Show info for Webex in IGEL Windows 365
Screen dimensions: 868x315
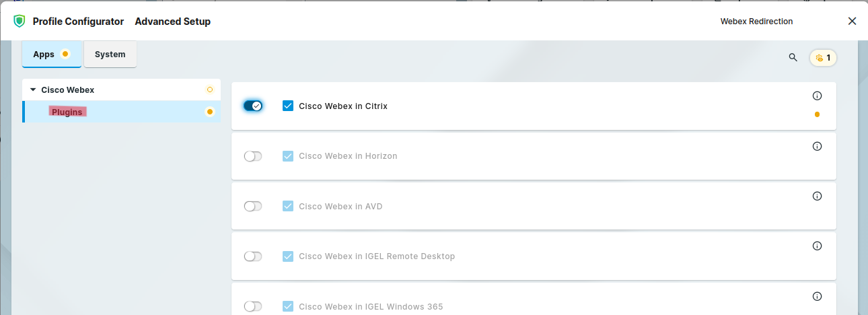pos(818,296)
